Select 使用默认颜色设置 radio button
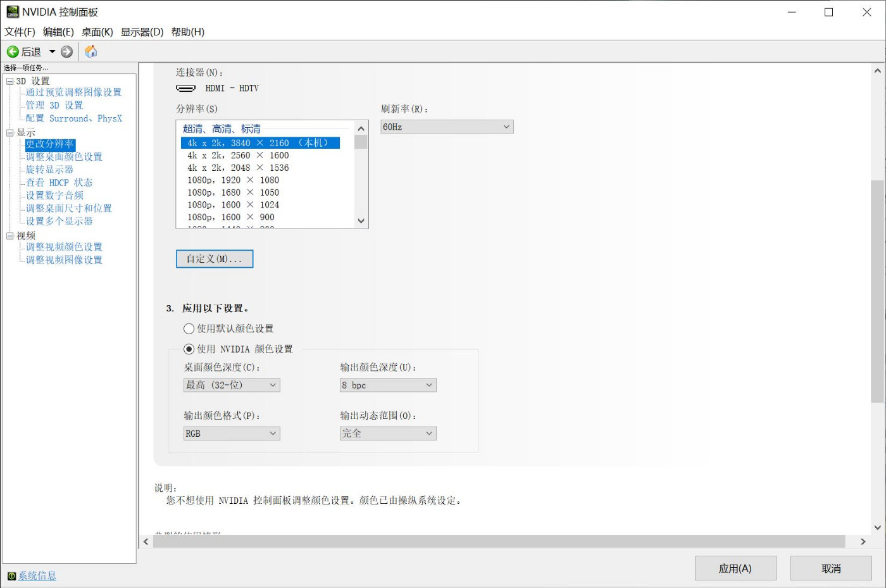The image size is (886, 588). (x=189, y=329)
